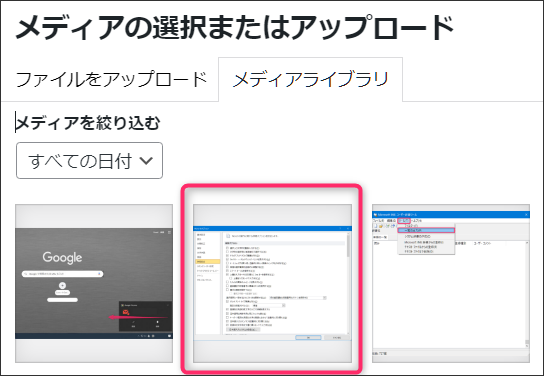Click the dark taskbar strip in Google thumbnail

(x=94, y=336)
